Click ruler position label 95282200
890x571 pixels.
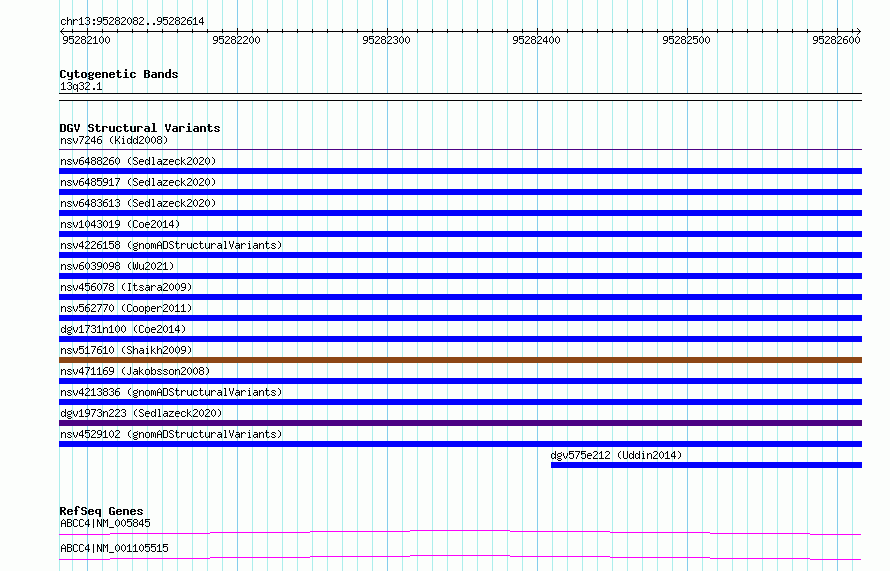236,40
